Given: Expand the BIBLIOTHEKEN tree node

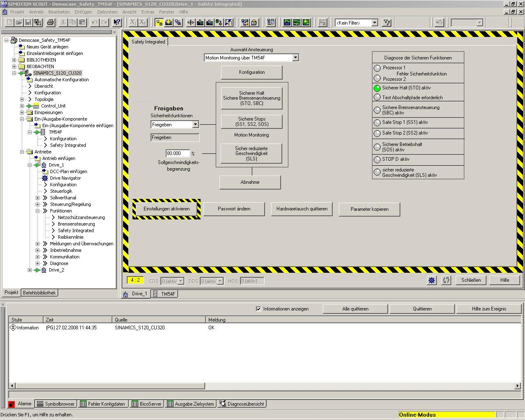Looking at the screenshot, I should (14, 60).
